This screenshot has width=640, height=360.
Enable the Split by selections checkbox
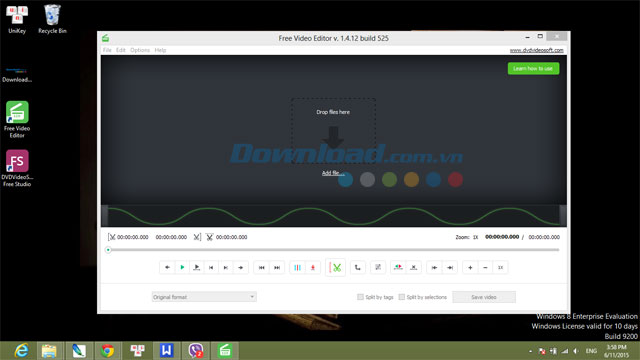(402, 297)
